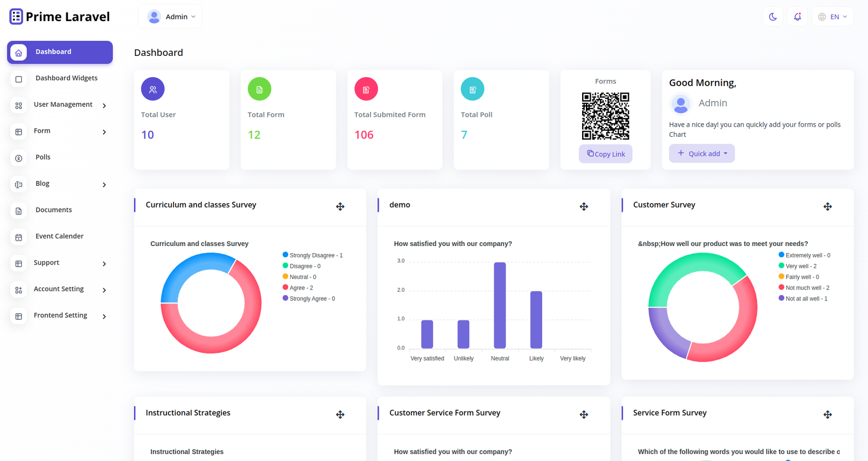The width and height of the screenshot is (868, 461).
Task: Open the Documents sidebar link
Action: click(x=53, y=210)
